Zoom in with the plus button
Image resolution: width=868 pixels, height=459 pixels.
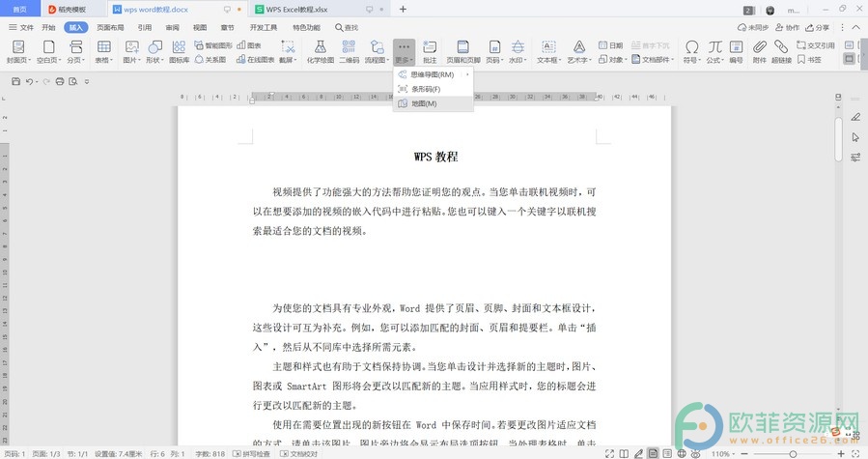coord(841,453)
